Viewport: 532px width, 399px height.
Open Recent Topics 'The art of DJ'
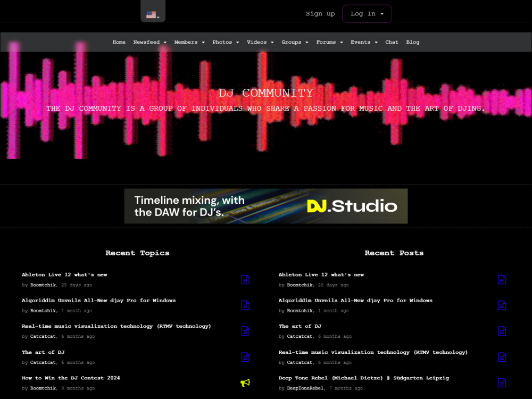pyautogui.click(x=43, y=352)
